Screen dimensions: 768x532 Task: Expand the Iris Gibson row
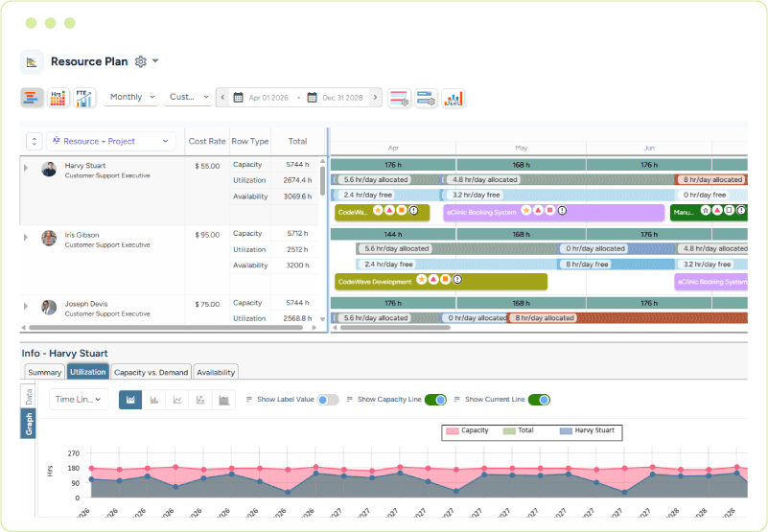coord(26,237)
